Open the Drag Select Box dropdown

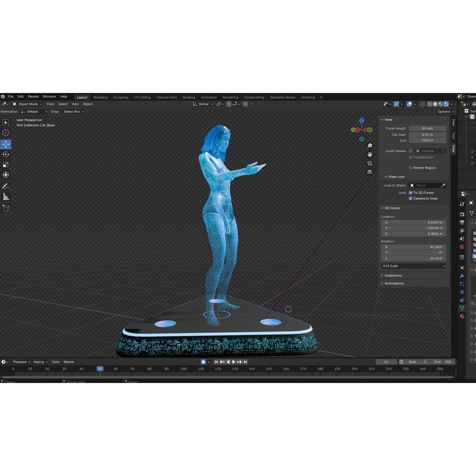pos(74,112)
